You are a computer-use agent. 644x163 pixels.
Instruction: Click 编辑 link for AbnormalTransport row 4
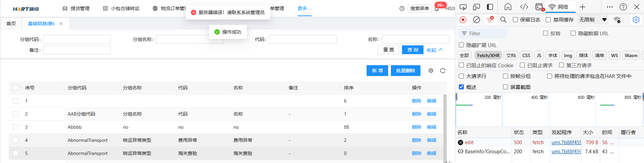pos(431,140)
